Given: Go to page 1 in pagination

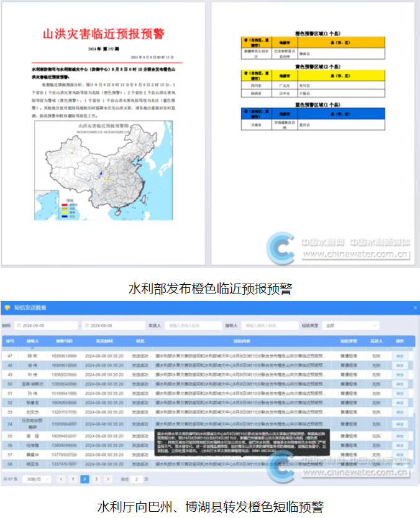Looking at the screenshot, I should coord(72,479).
